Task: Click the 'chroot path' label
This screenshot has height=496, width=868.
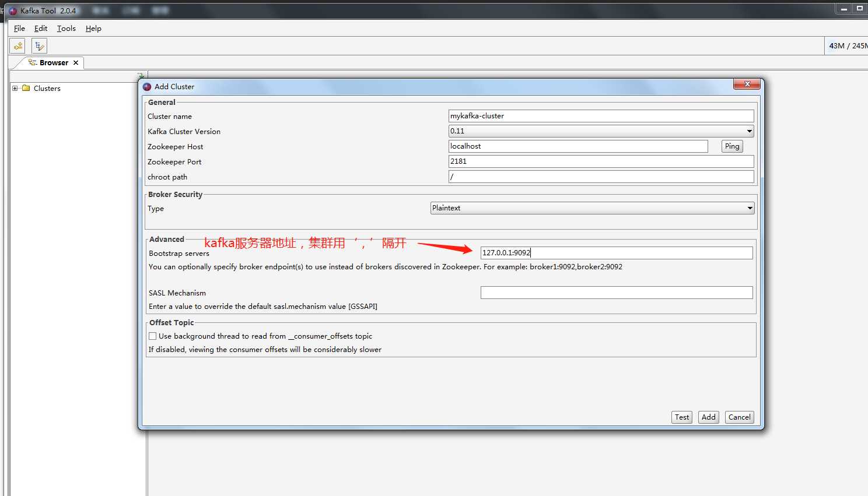Action: click(167, 177)
